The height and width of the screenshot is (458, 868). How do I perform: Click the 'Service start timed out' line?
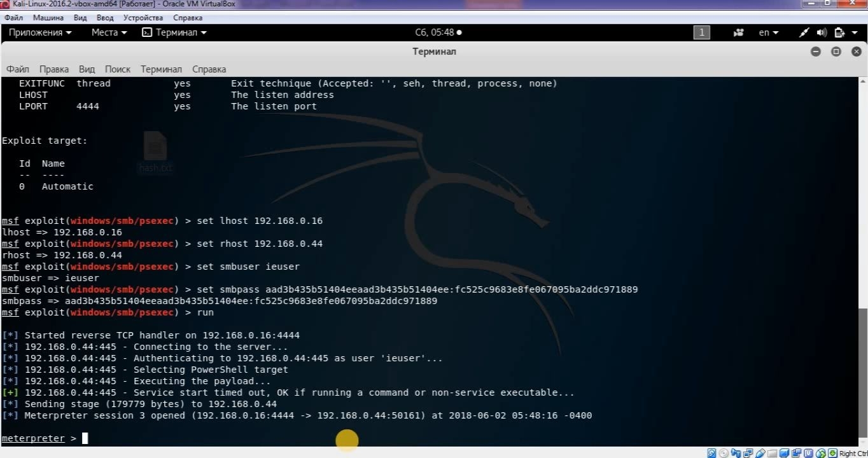tap(288, 392)
